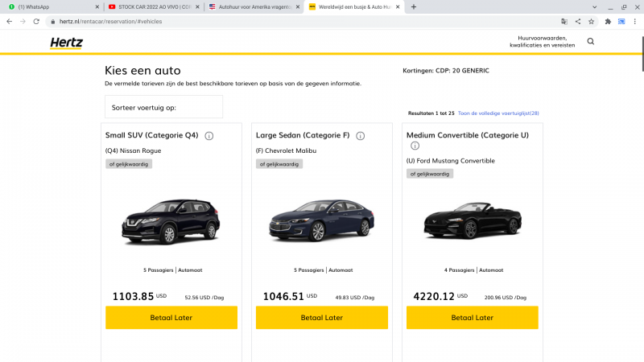Open the browser extensions puzzle icon

click(608, 21)
